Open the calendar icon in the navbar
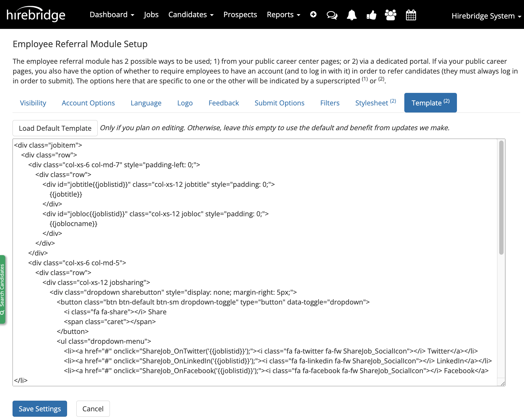 [411, 15]
